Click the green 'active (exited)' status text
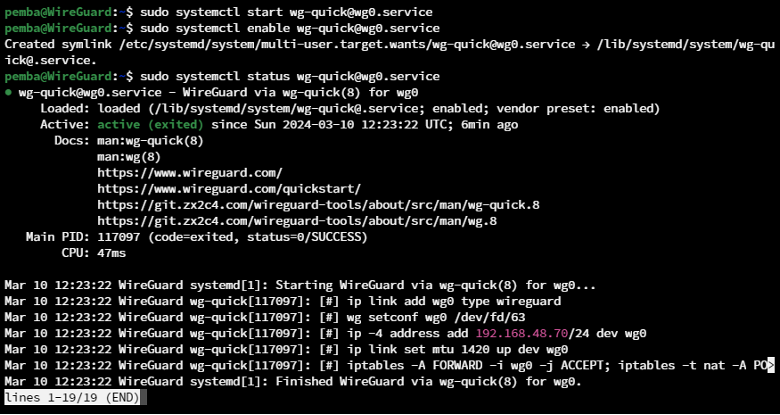Viewport: 780px width, 415px height. tap(150, 124)
